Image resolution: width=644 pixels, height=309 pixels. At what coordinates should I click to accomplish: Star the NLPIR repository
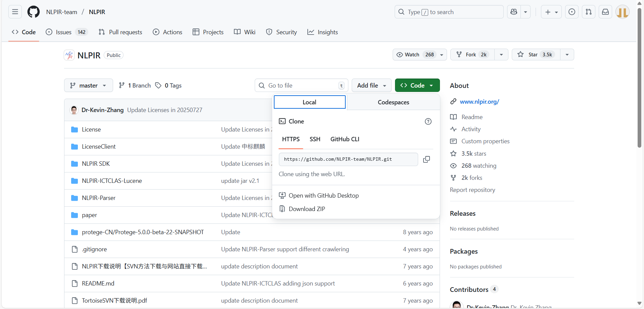[x=536, y=55]
